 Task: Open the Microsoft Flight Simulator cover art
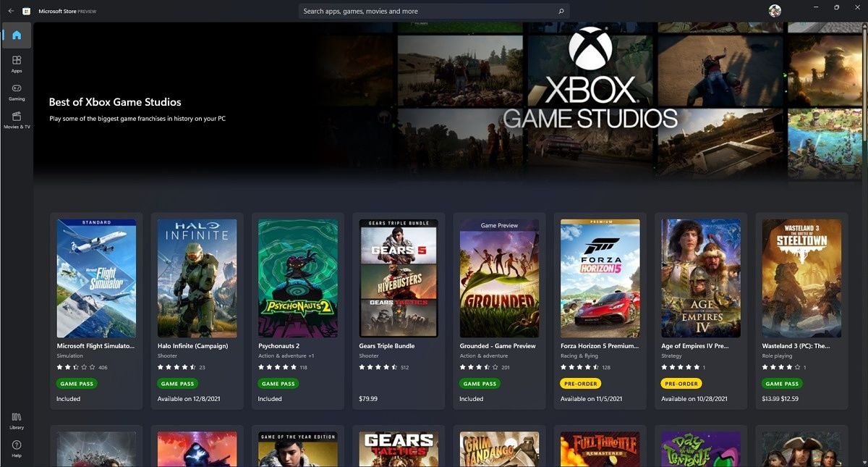pos(96,278)
